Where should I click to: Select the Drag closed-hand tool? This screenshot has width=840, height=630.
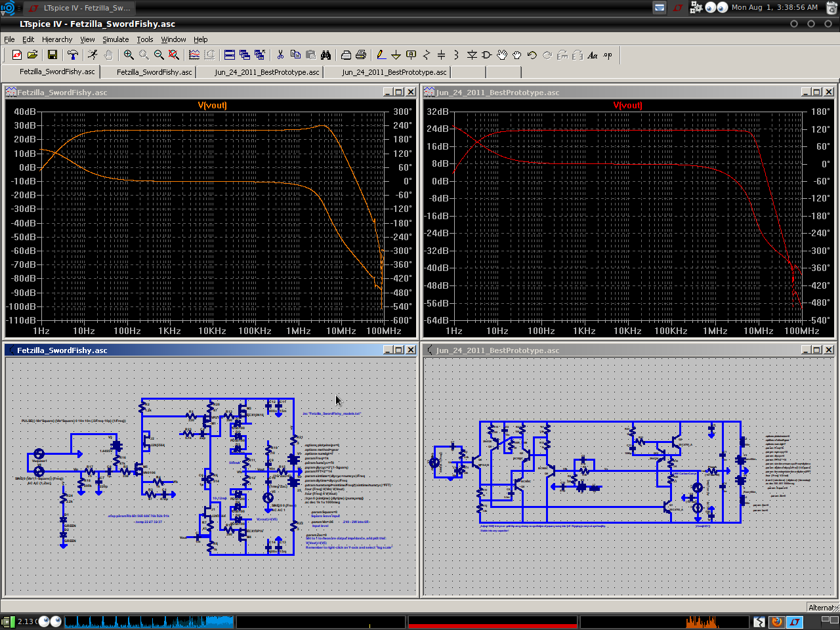[x=517, y=55]
